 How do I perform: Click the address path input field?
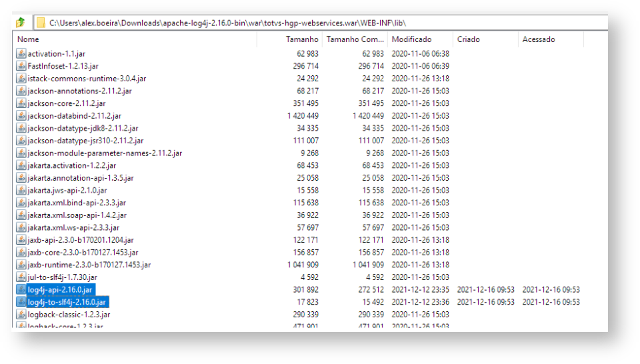[321, 23]
